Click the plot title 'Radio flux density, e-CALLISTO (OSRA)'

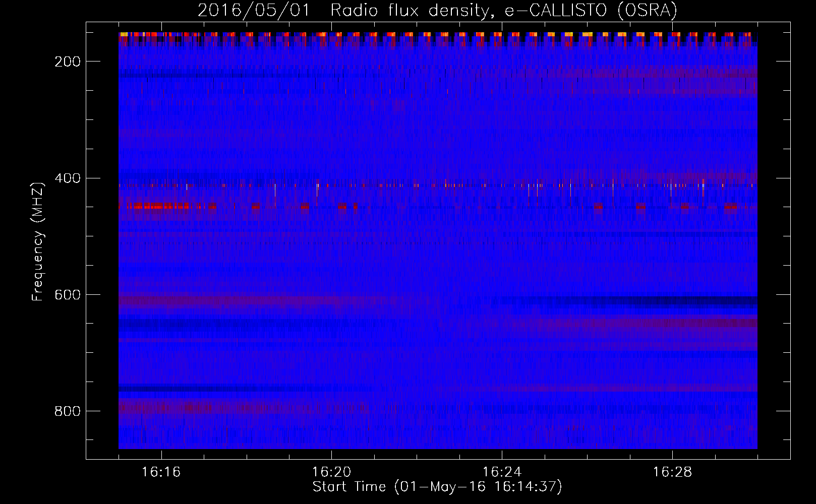[x=504, y=10]
